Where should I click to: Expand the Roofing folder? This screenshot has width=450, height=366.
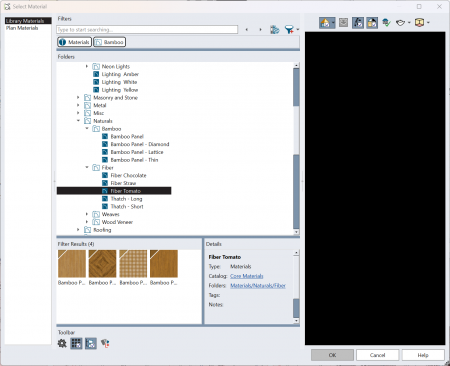pos(78,230)
